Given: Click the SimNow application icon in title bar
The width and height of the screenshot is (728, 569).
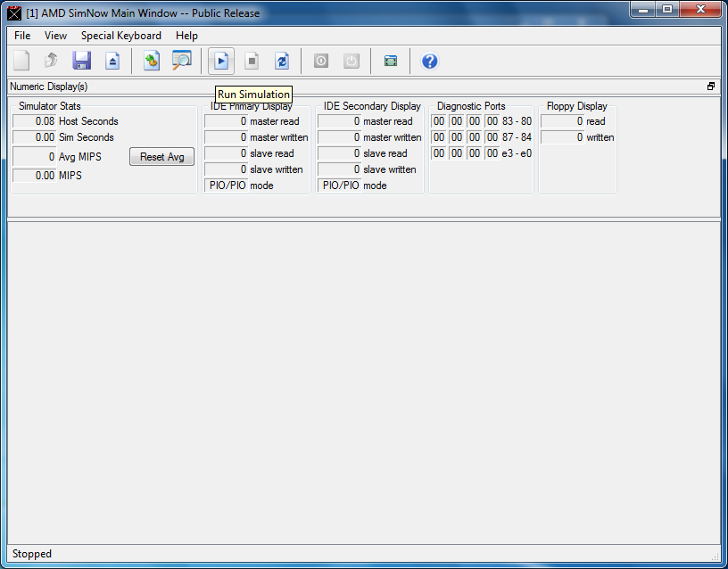Looking at the screenshot, I should (14, 13).
